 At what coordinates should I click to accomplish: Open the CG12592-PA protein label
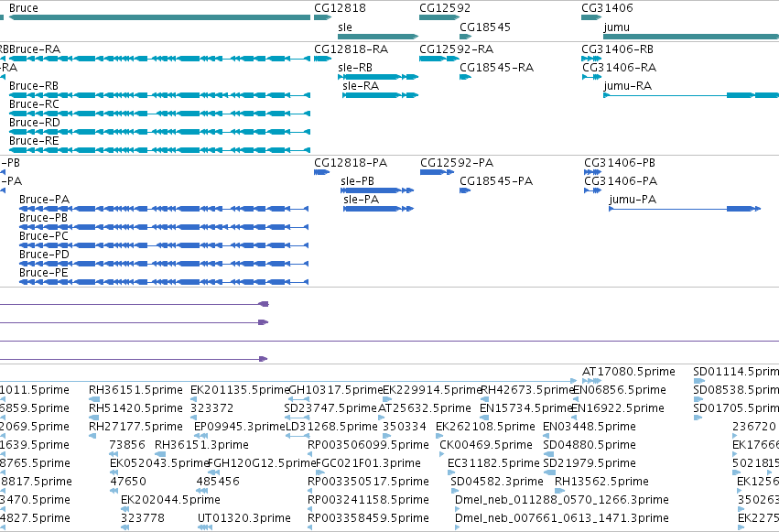[x=457, y=163]
